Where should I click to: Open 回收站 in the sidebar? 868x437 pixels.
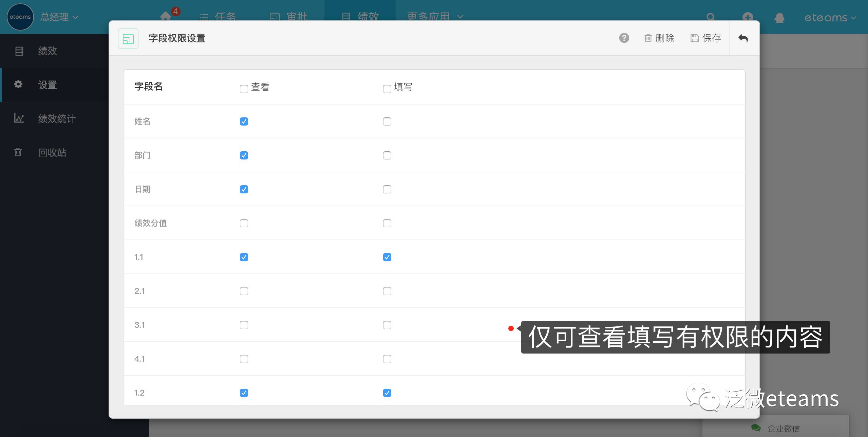click(52, 153)
